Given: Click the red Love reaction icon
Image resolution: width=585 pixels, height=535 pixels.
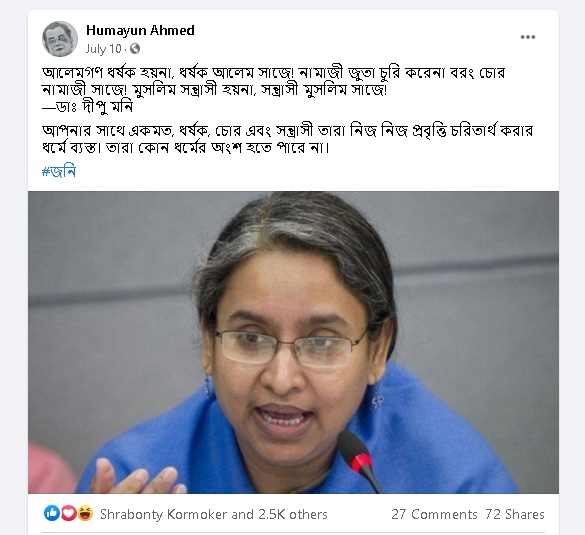Looking at the screenshot, I should pyautogui.click(x=69, y=513).
